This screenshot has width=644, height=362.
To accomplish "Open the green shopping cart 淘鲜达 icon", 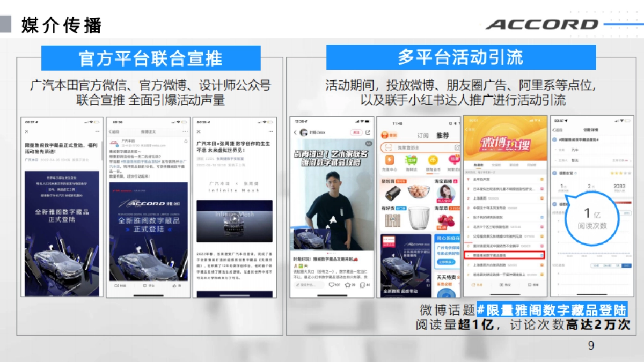I will click(411, 160).
